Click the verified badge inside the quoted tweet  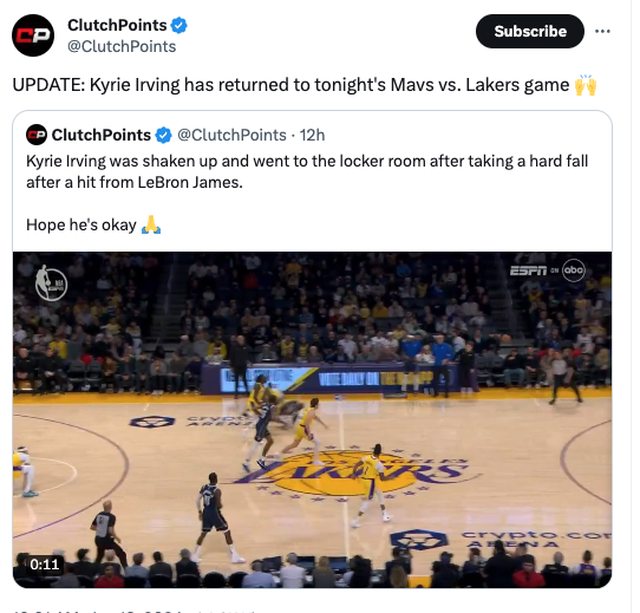coord(164,135)
